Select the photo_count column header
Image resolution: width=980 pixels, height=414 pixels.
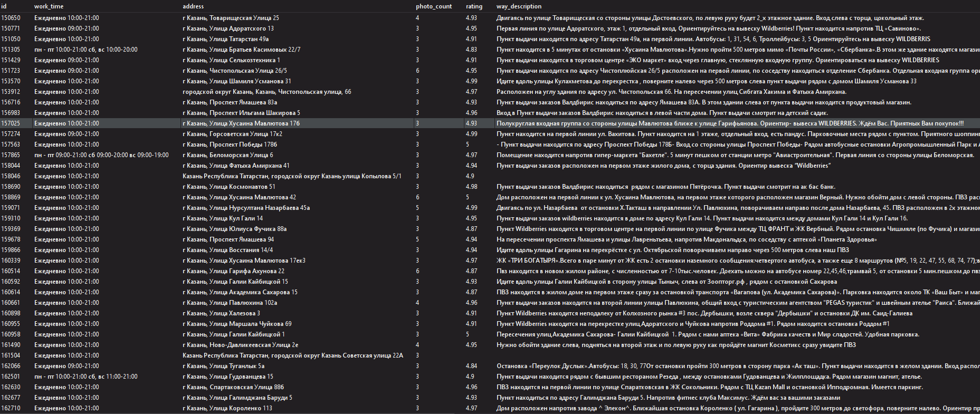click(434, 6)
